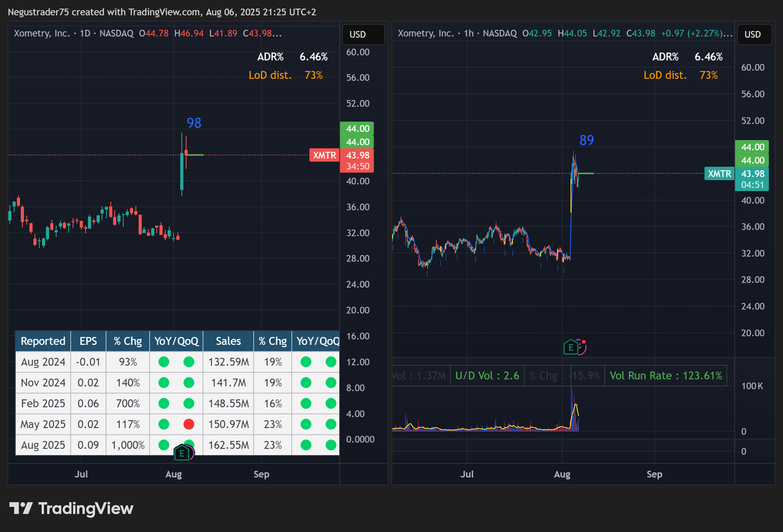This screenshot has width=783, height=532.
Task: Click the blue "89" label on 1h chart
Action: 587,140
